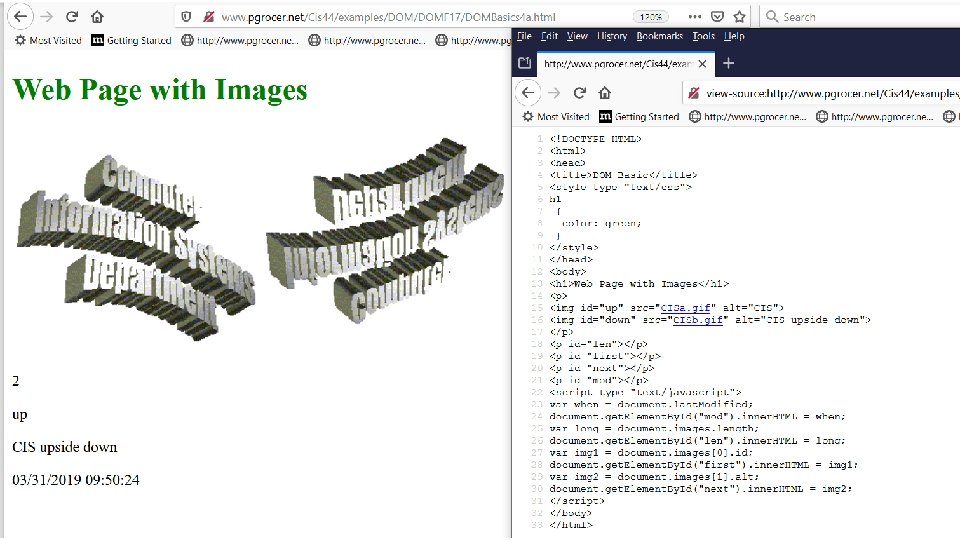Open Bookmarks menu in view-source window

[659, 36]
